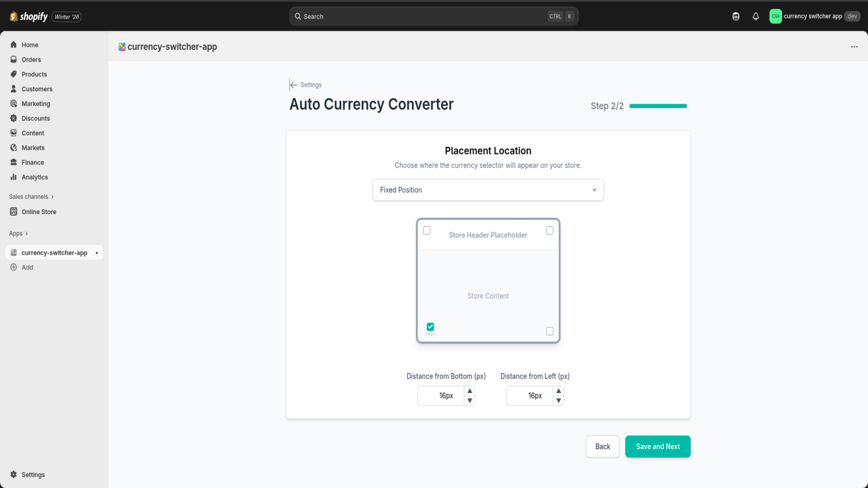Open the app page overflow menu

point(854,47)
